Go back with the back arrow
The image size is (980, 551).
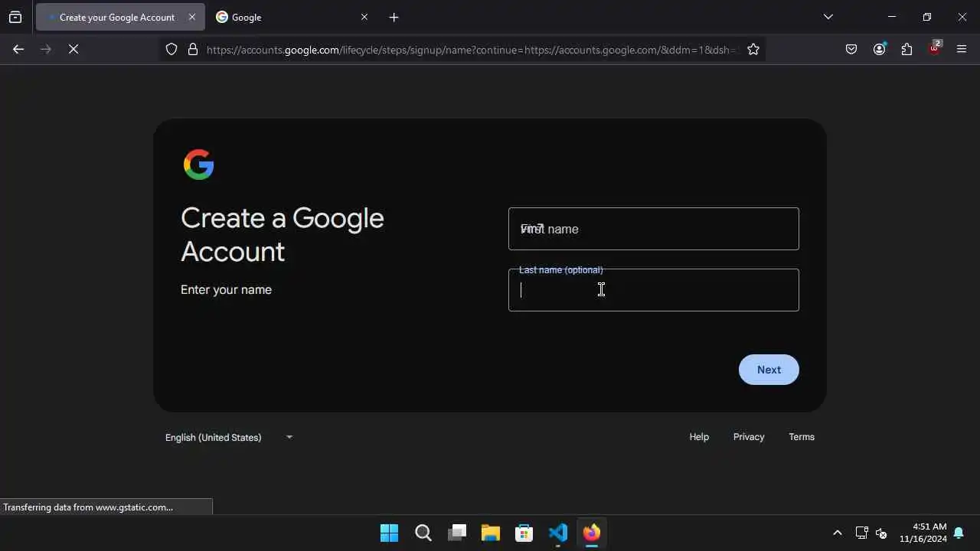coord(18,49)
